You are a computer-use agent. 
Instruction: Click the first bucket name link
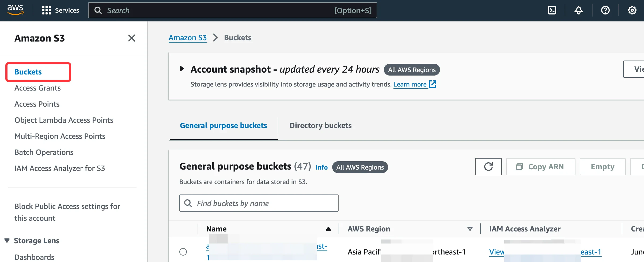coord(267,252)
